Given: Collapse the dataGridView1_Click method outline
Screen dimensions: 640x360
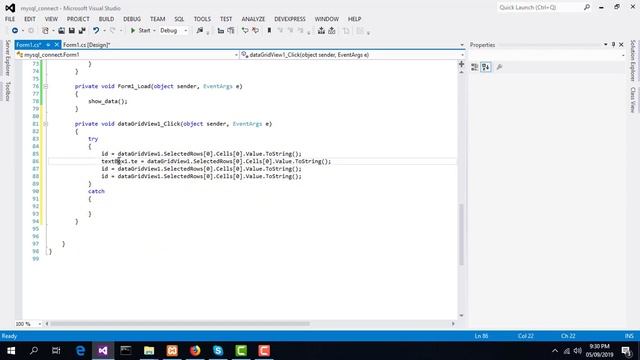Looking at the screenshot, I should tap(45, 124).
